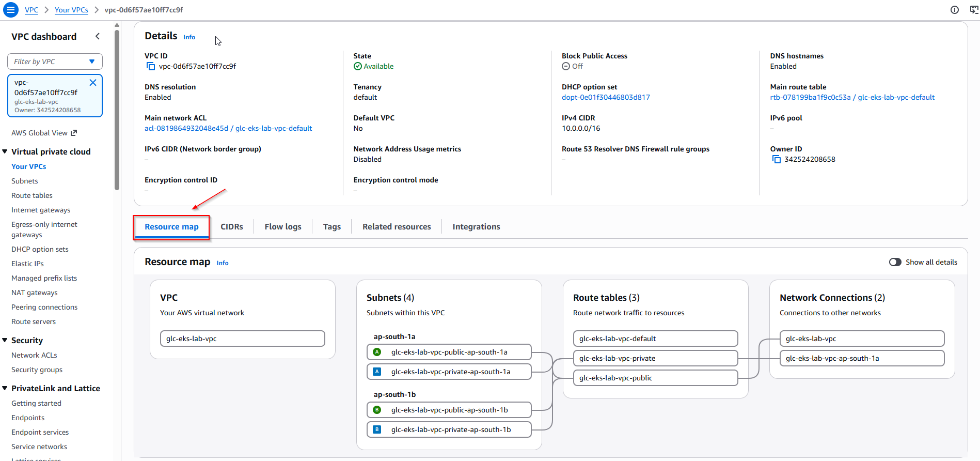Open Endpoints in the sidebar
This screenshot has height=461, width=980.
click(28, 418)
